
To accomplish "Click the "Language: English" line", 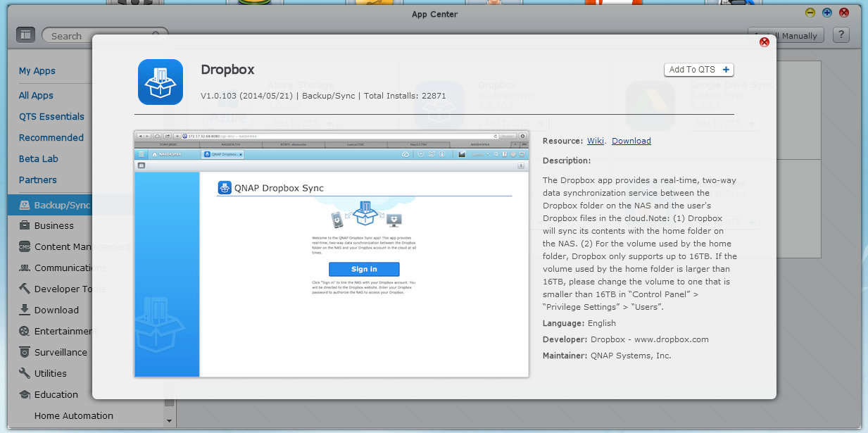I will (579, 323).
